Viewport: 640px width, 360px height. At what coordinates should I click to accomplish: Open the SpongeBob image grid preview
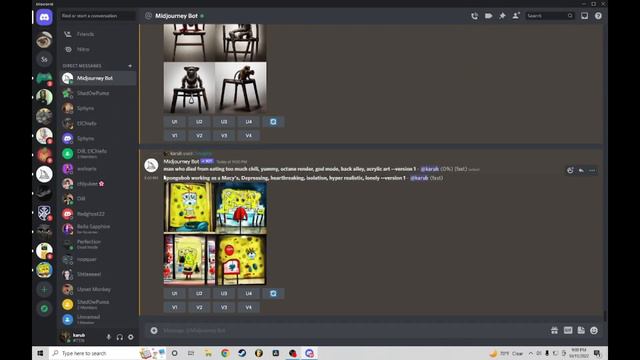coord(215,233)
